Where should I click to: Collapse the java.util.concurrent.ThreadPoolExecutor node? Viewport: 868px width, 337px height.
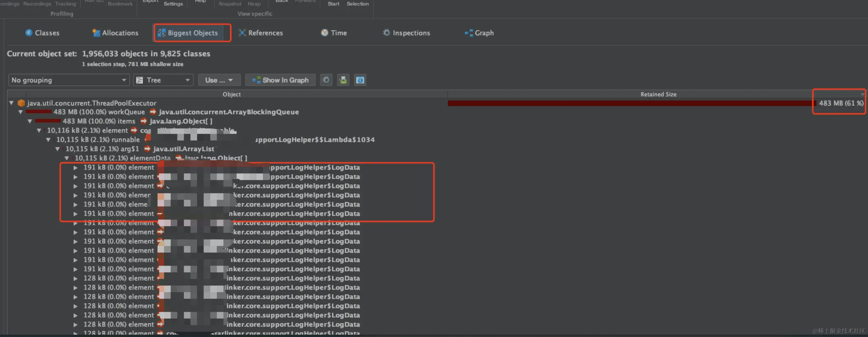(12, 103)
